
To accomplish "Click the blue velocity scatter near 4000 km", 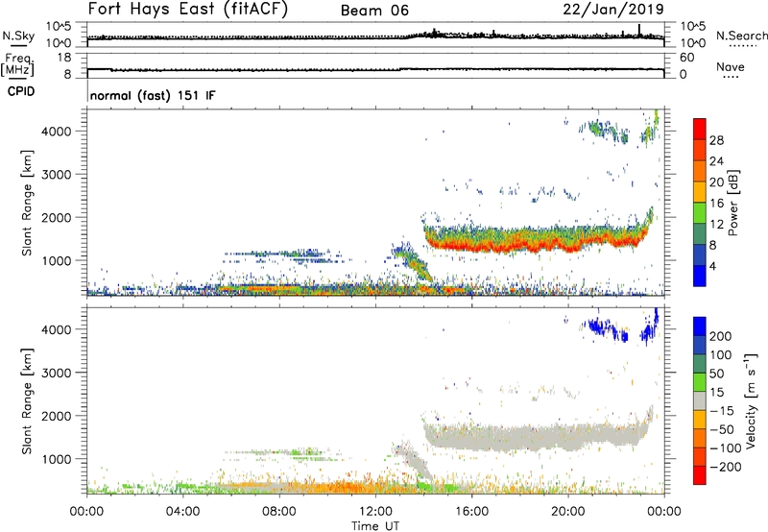I will tap(608, 329).
